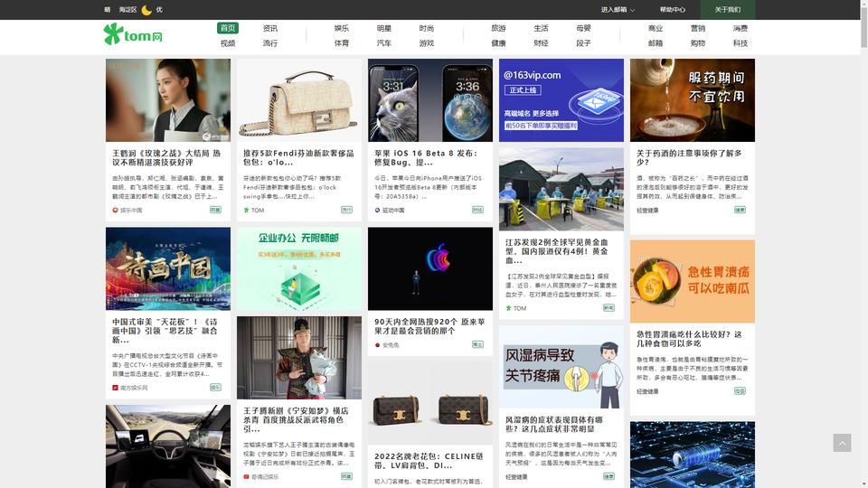The image size is (868, 488).
Task: Go to the 科技 section
Action: [741, 43]
